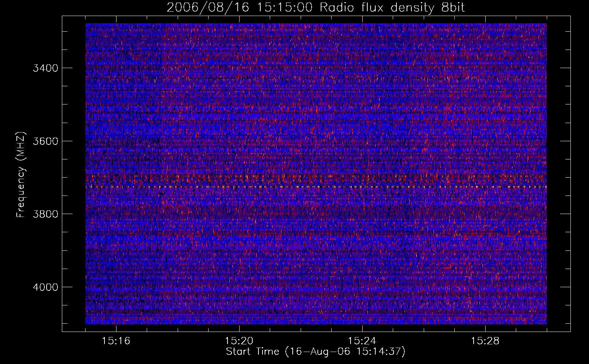Click the 3800 frequency tick label

coord(46,214)
